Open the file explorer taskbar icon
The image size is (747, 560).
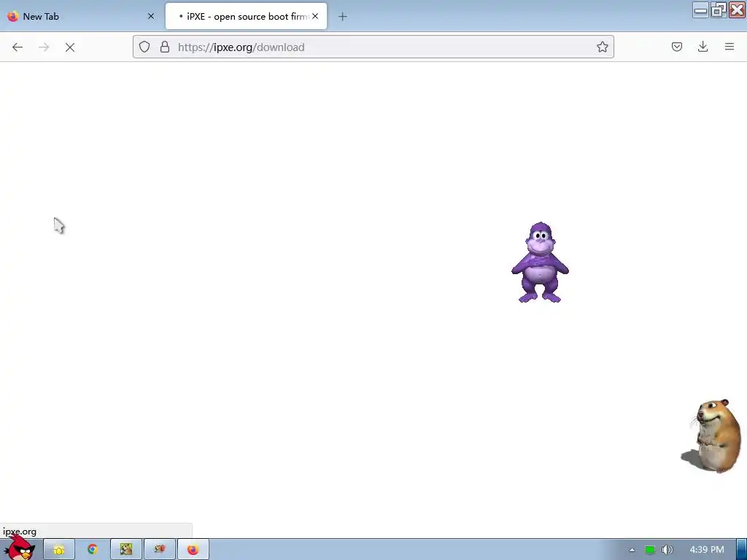click(59, 550)
